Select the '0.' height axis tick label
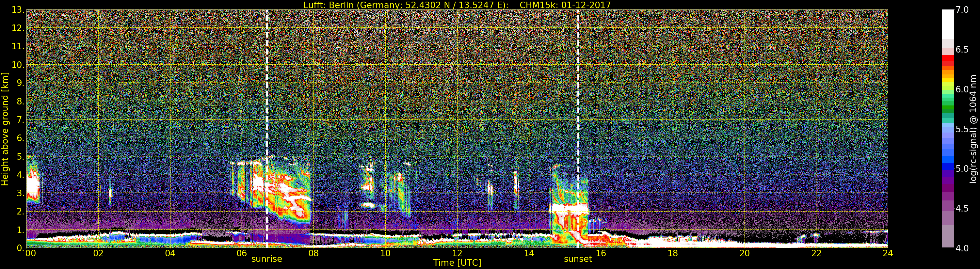Image resolution: width=980 pixels, height=269 pixels. pos(21,248)
